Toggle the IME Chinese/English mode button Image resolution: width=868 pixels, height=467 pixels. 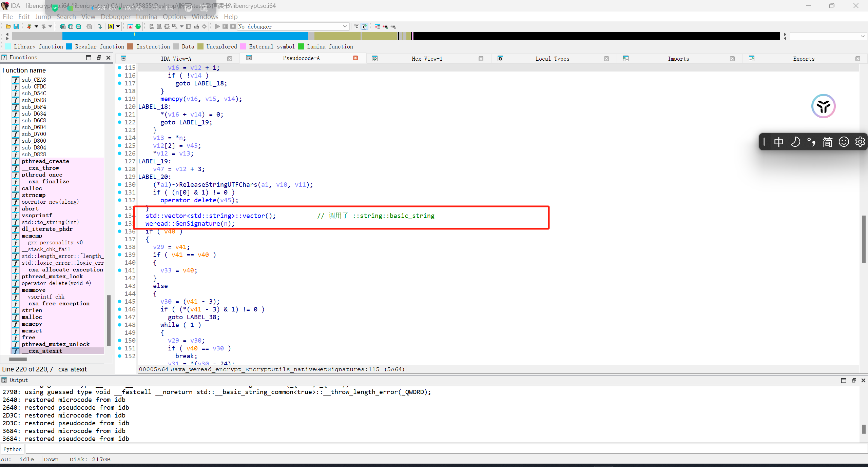click(x=778, y=142)
